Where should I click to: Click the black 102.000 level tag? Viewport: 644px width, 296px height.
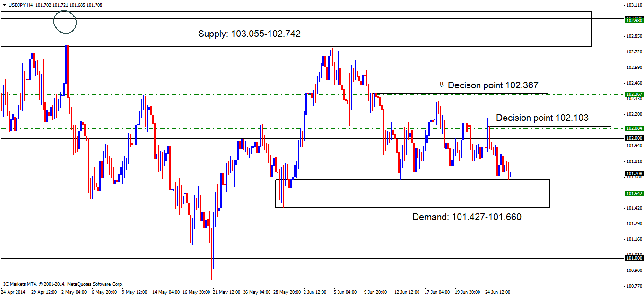coord(634,138)
